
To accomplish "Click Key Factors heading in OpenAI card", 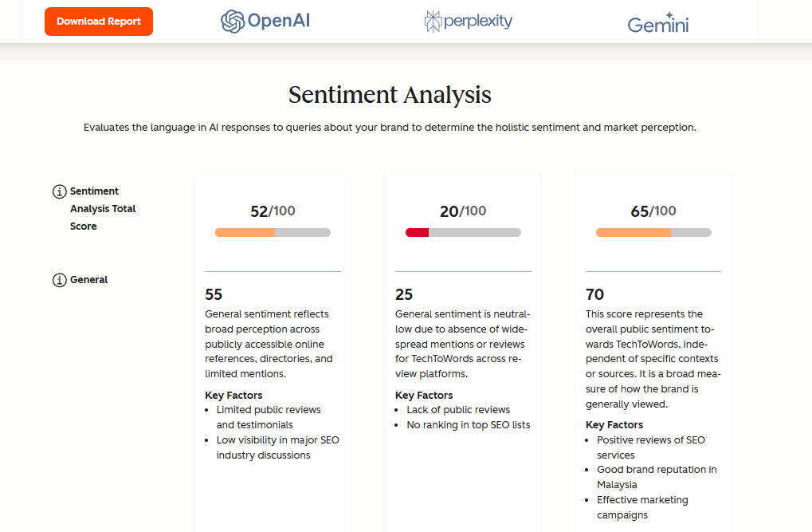I will tap(233, 395).
